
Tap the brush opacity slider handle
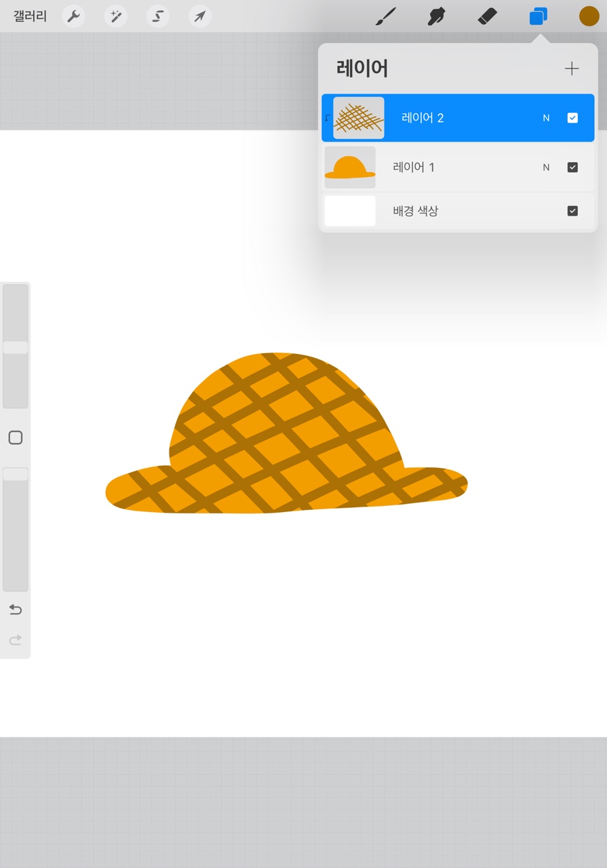[16, 474]
